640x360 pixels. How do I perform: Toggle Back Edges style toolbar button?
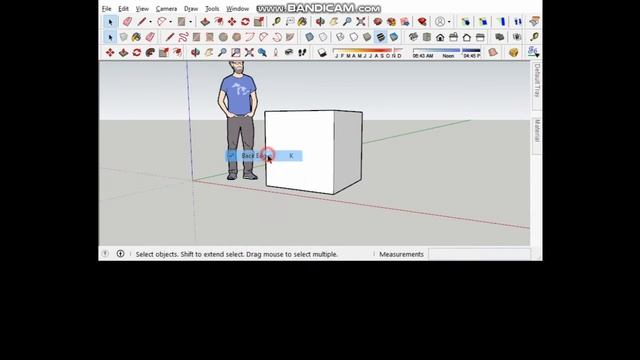(323, 37)
